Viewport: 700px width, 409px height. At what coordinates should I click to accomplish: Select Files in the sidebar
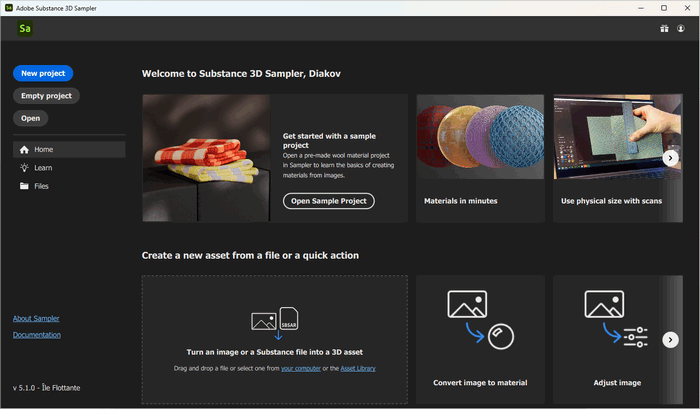coord(41,186)
